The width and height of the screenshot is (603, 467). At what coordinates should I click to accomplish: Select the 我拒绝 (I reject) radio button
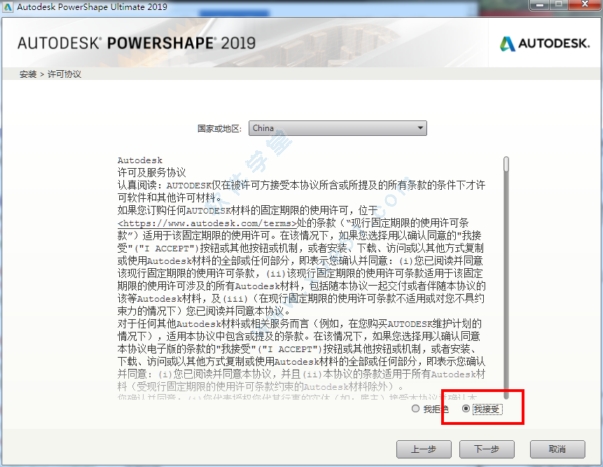coord(415,409)
